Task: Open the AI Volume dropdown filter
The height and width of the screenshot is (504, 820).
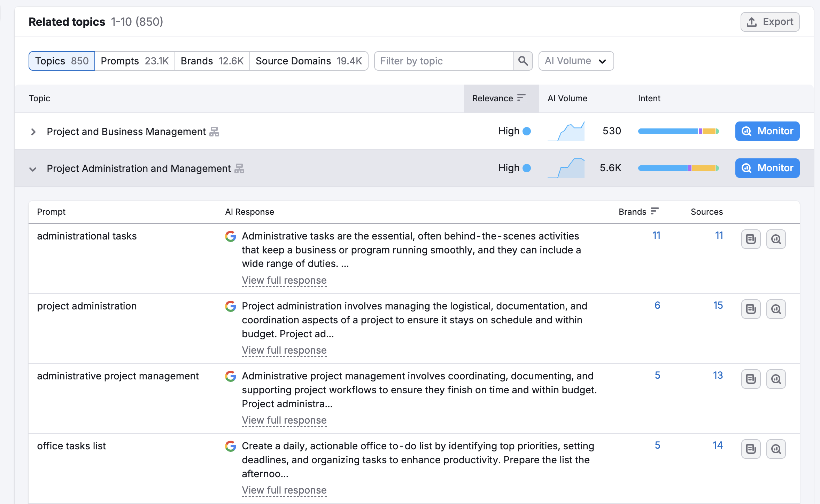Action: point(576,61)
